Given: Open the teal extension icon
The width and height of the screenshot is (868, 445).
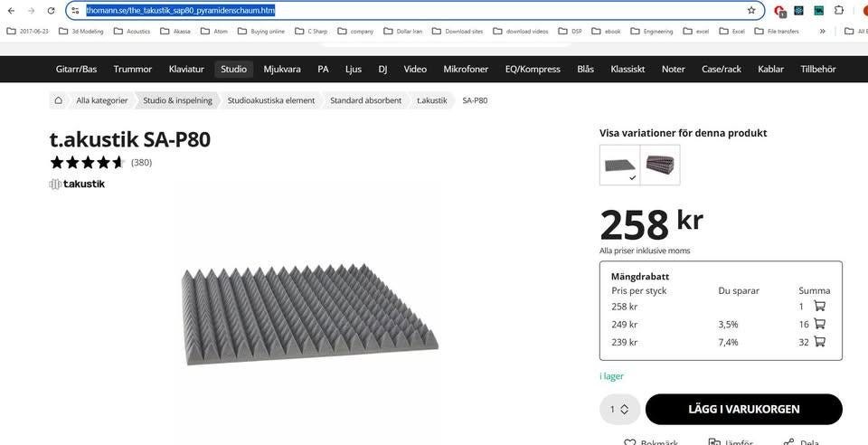Looking at the screenshot, I should click(819, 11).
